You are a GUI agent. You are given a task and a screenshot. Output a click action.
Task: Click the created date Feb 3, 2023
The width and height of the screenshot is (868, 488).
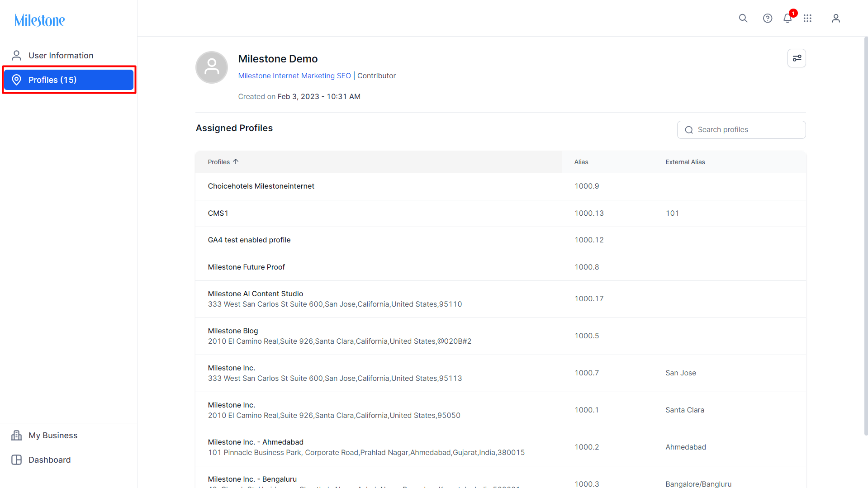pyautogui.click(x=299, y=97)
